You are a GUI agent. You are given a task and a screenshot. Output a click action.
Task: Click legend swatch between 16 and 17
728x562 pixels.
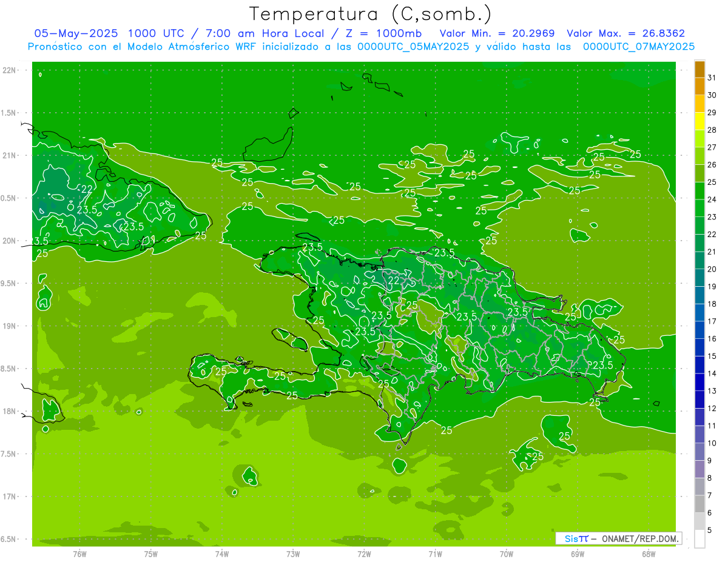[x=699, y=330]
